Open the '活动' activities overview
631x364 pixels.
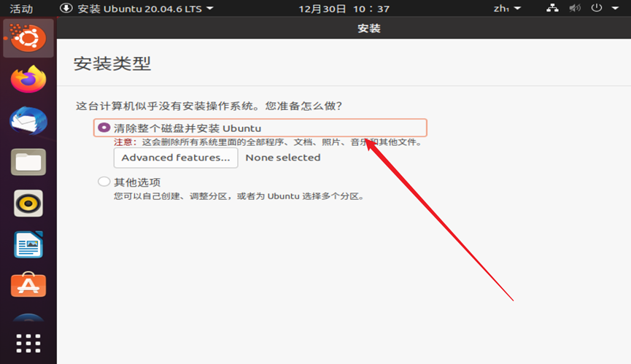point(21,9)
